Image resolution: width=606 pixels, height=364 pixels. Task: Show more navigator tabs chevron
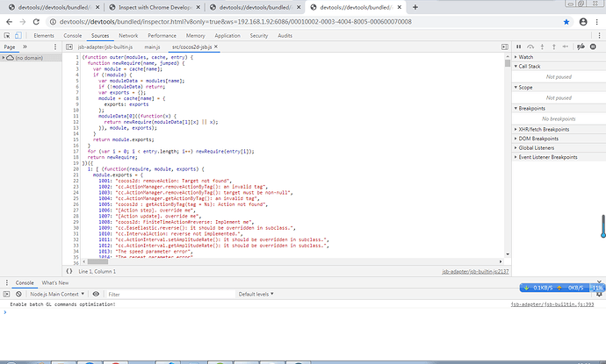pyautogui.click(x=25, y=46)
